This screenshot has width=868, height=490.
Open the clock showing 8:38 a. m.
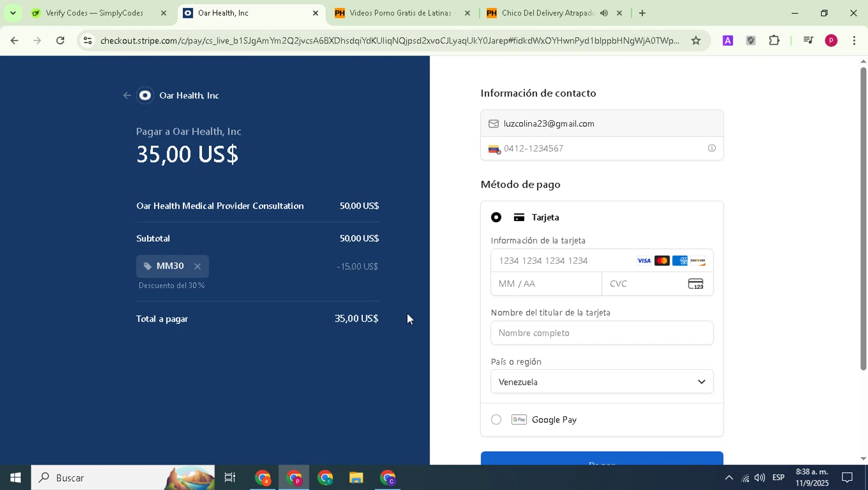pos(812,478)
